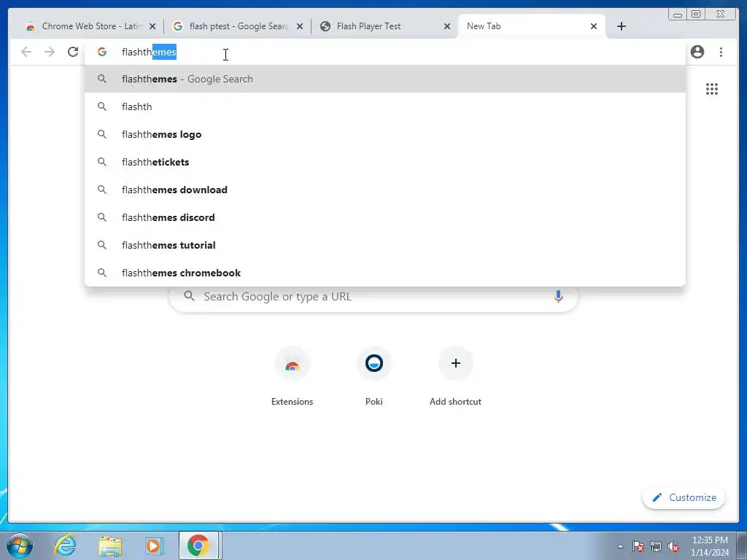Open the Action Center flag icon
747x560 pixels.
point(638,546)
